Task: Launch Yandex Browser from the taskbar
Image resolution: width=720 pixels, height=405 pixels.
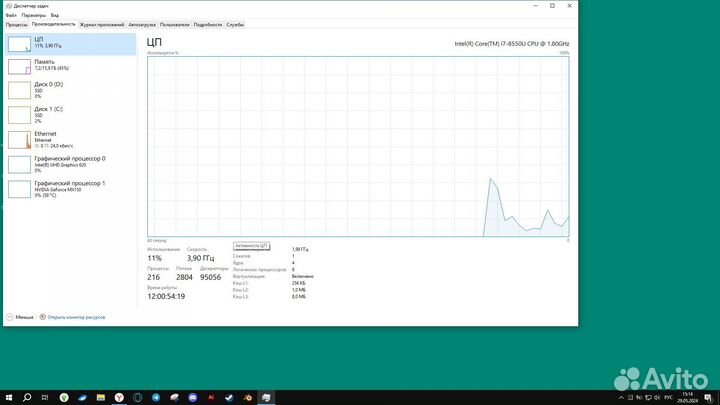Action: (119, 398)
